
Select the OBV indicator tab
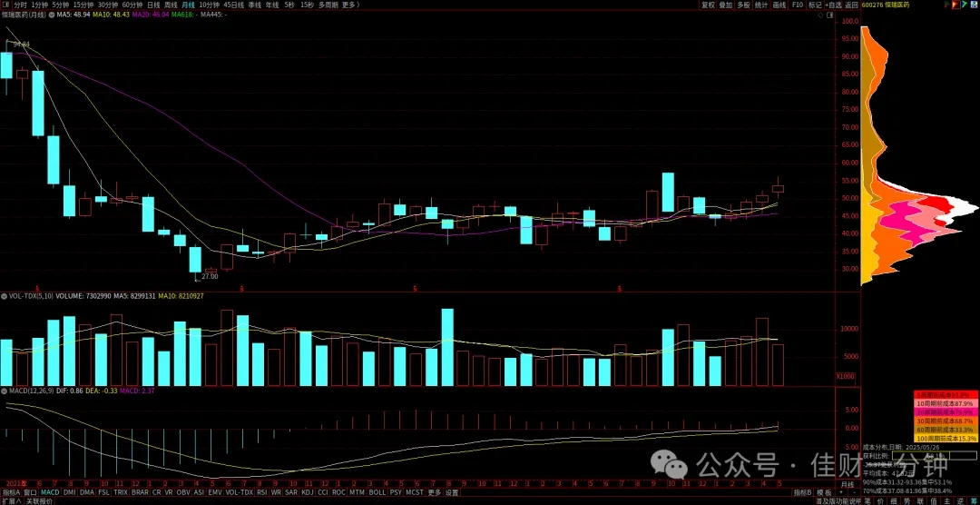pos(183,492)
